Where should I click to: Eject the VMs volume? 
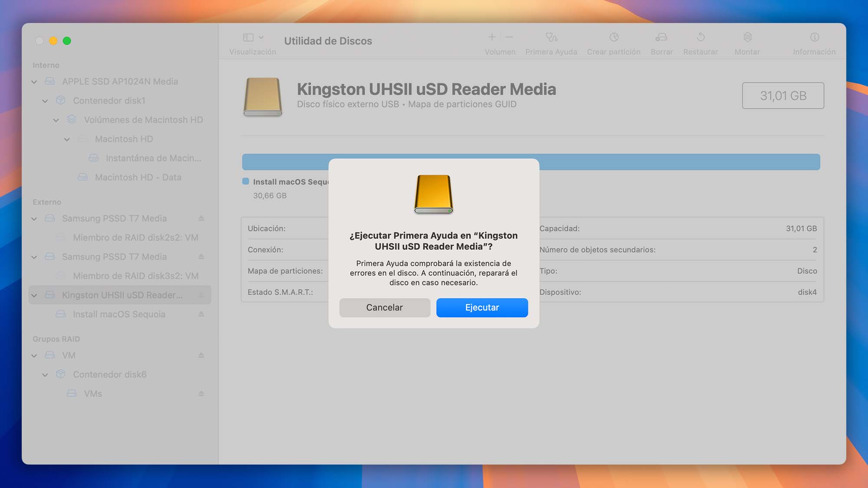(x=201, y=393)
